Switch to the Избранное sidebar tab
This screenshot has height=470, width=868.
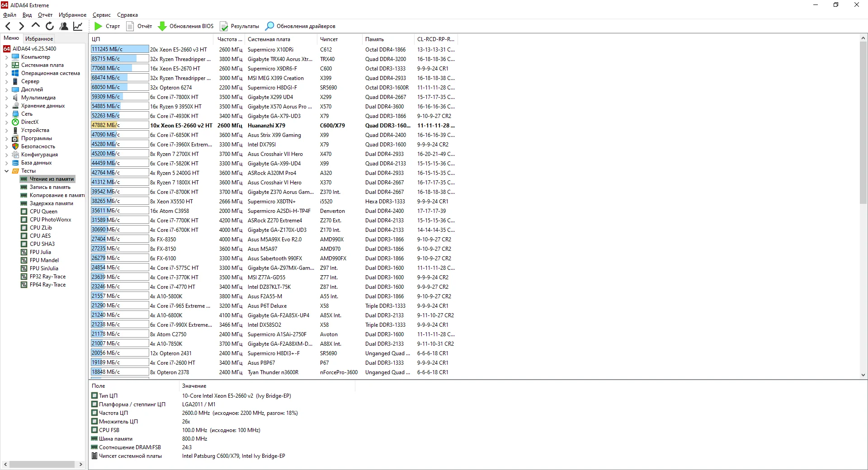coord(39,39)
